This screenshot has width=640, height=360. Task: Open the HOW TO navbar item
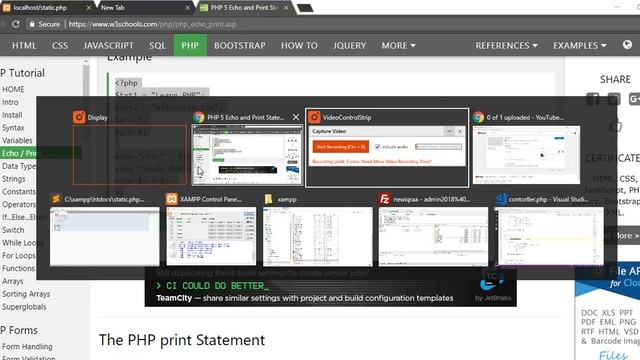click(299, 45)
